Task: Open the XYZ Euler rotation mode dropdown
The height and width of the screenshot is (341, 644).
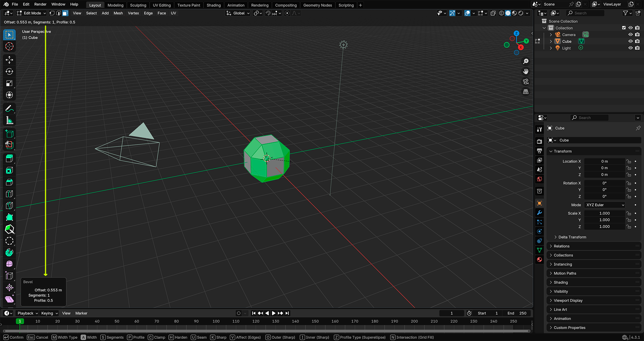Action: point(605,205)
